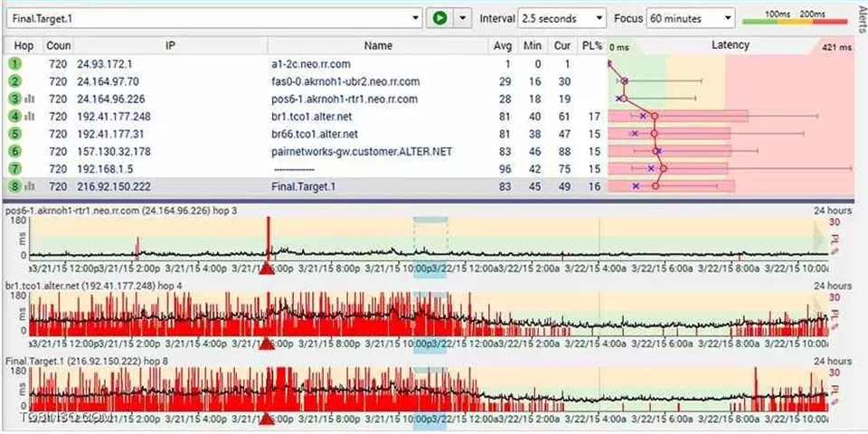Click the green Start trace play button
The height and width of the screenshot is (434, 868).
point(439,18)
